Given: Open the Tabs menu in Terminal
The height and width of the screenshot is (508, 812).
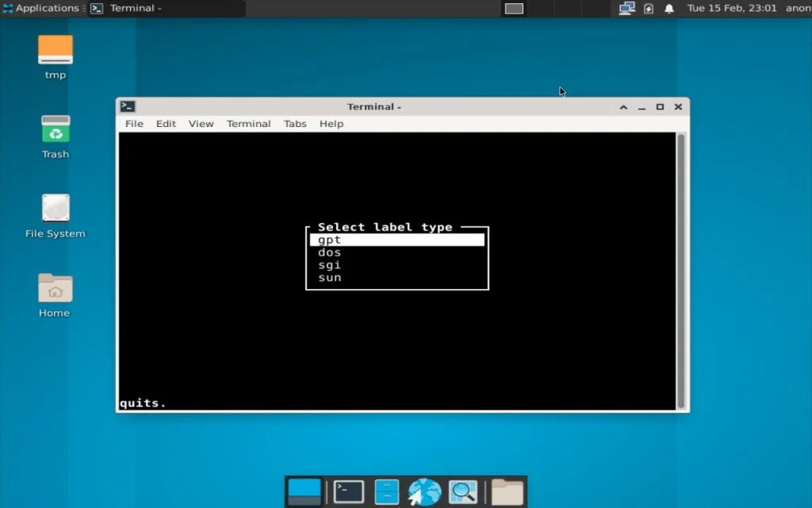Looking at the screenshot, I should tap(294, 124).
